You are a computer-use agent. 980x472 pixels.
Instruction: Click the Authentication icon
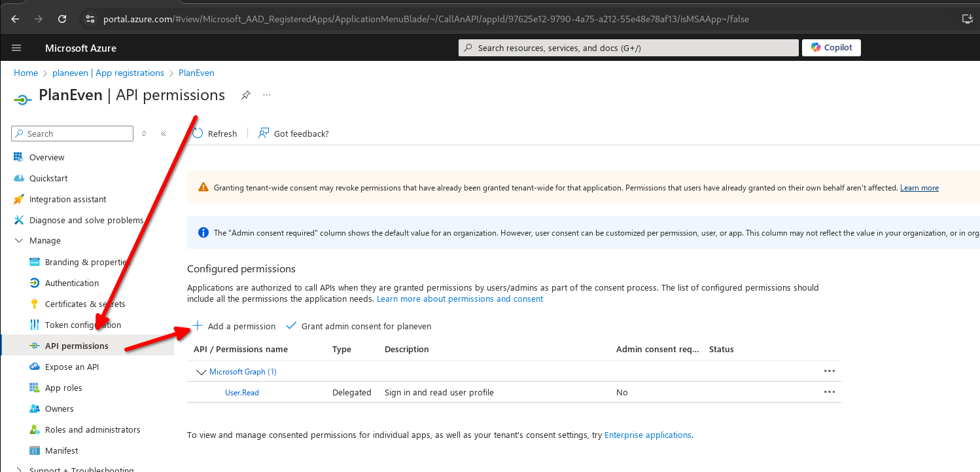35,283
